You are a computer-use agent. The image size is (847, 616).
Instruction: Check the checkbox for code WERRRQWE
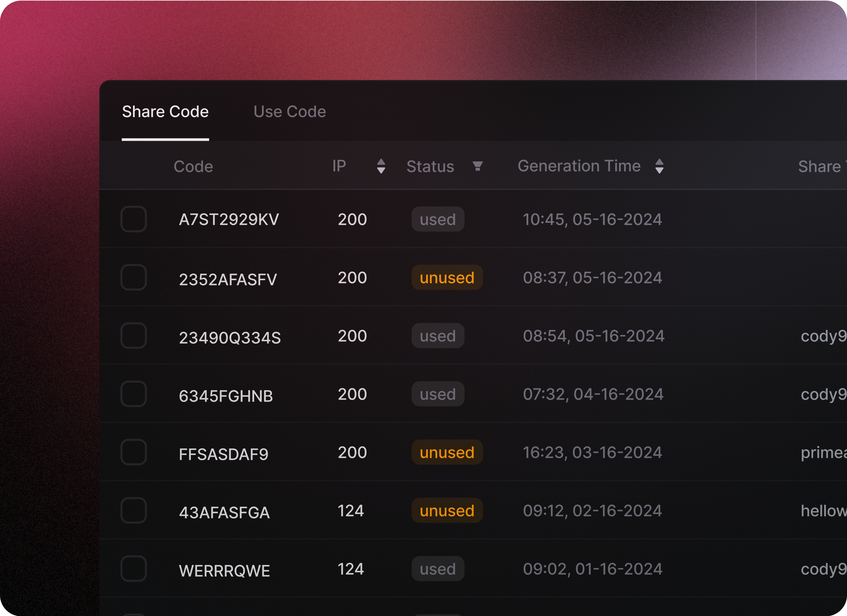(x=134, y=569)
